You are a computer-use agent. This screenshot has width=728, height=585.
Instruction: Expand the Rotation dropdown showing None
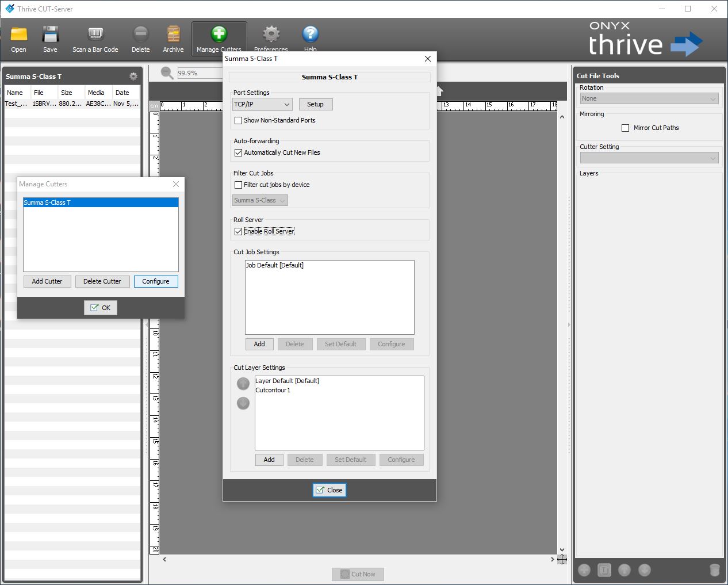[x=649, y=98]
